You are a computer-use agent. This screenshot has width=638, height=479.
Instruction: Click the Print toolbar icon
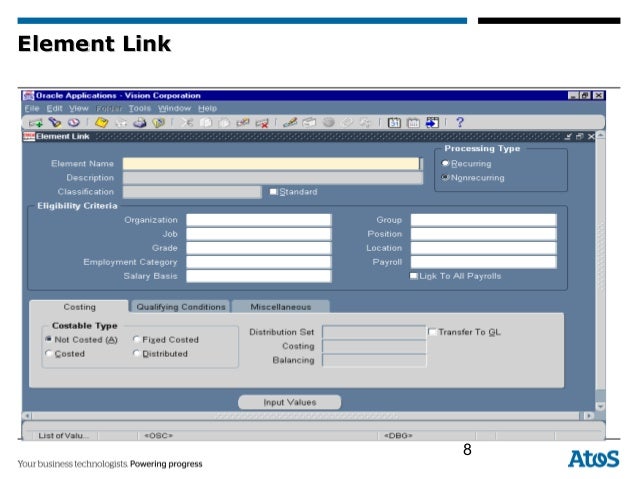(x=140, y=122)
